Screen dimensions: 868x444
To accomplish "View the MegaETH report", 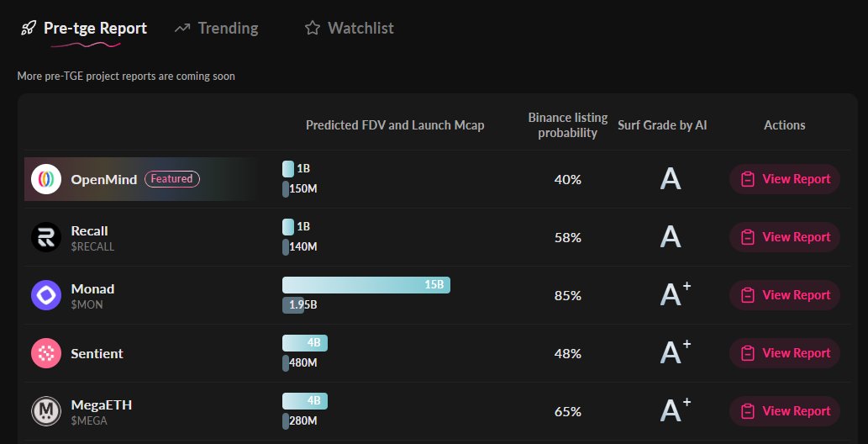I will (x=785, y=411).
